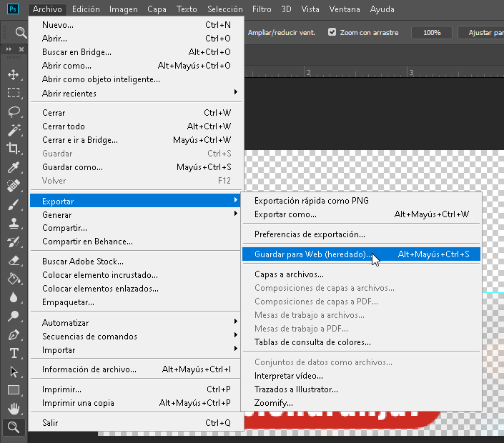The image size is (504, 443).
Task: Choose Tablas de consulta de colores...
Action: pos(361,342)
